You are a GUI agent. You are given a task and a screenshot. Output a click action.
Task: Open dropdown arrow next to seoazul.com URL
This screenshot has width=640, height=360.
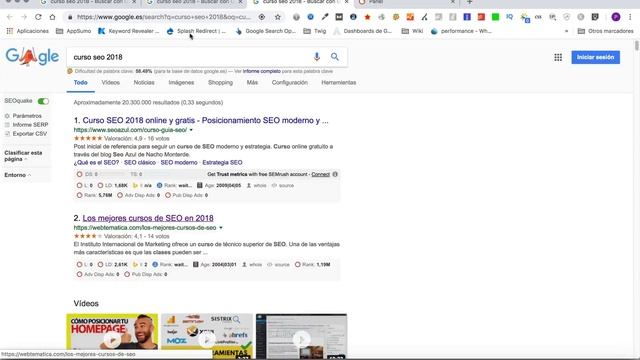click(x=191, y=130)
